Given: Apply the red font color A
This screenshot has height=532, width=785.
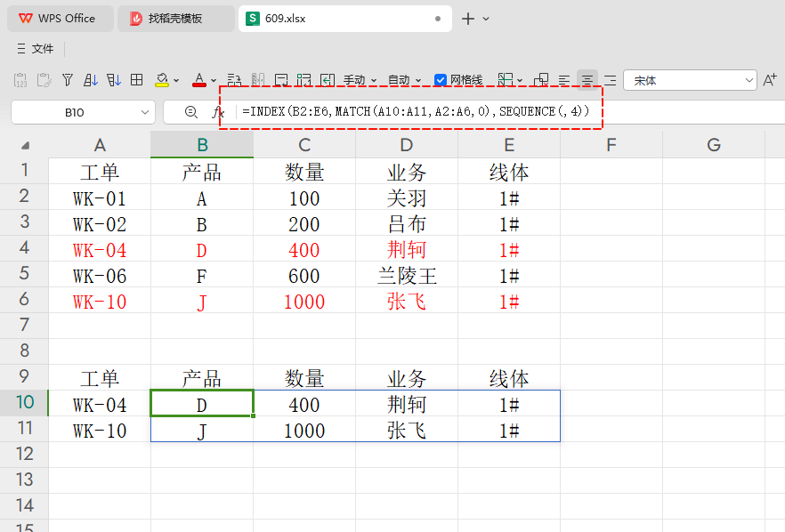Looking at the screenshot, I should [199, 80].
